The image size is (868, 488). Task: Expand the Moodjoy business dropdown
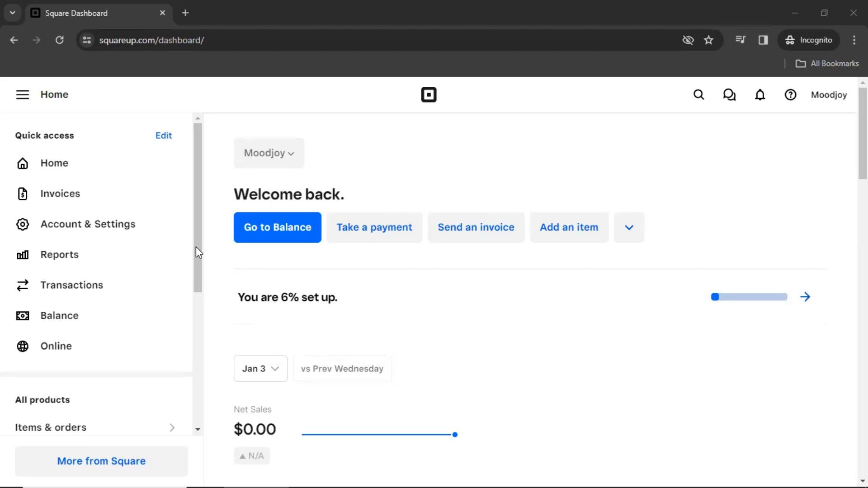click(x=269, y=153)
